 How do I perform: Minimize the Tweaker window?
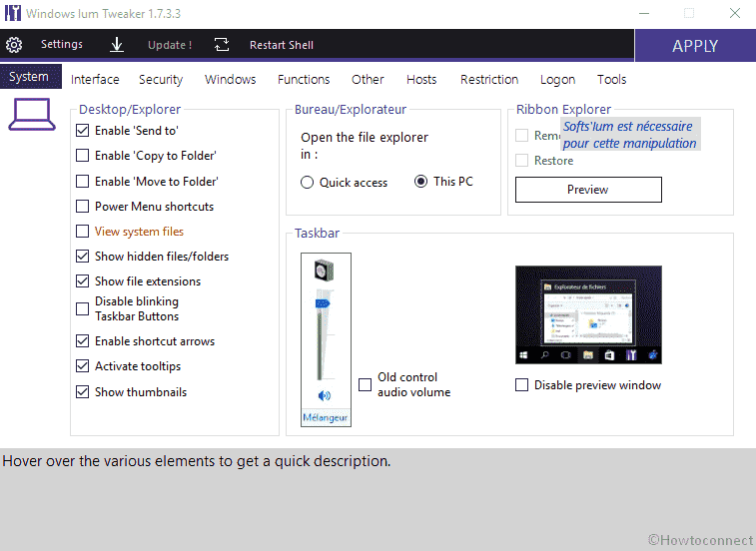644,13
